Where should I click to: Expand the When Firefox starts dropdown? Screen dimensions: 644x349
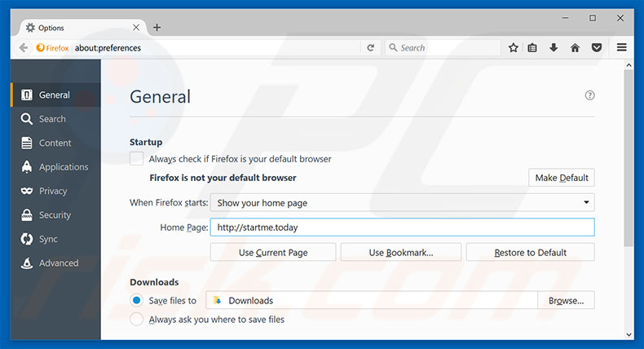402,203
